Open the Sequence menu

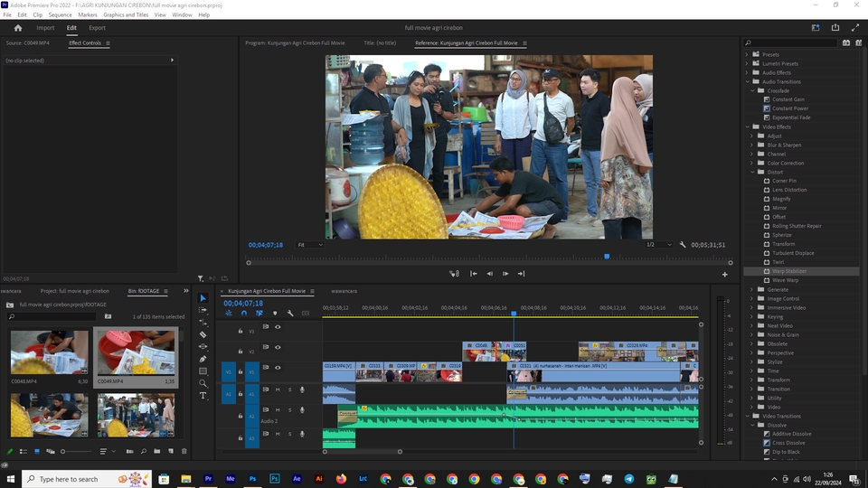click(60, 15)
